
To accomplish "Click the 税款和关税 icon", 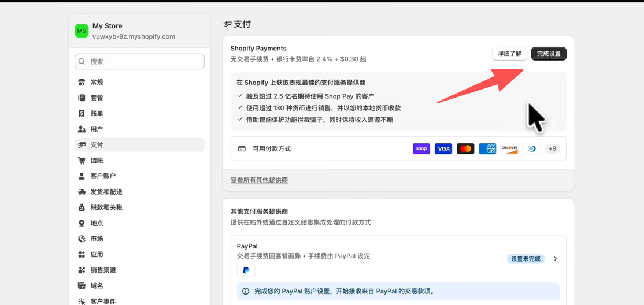I will coord(82,207).
